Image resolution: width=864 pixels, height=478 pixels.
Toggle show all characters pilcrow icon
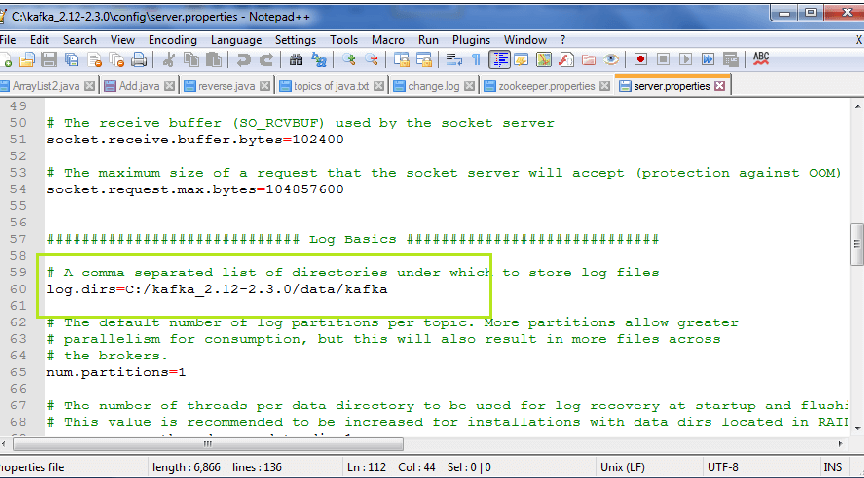476,60
